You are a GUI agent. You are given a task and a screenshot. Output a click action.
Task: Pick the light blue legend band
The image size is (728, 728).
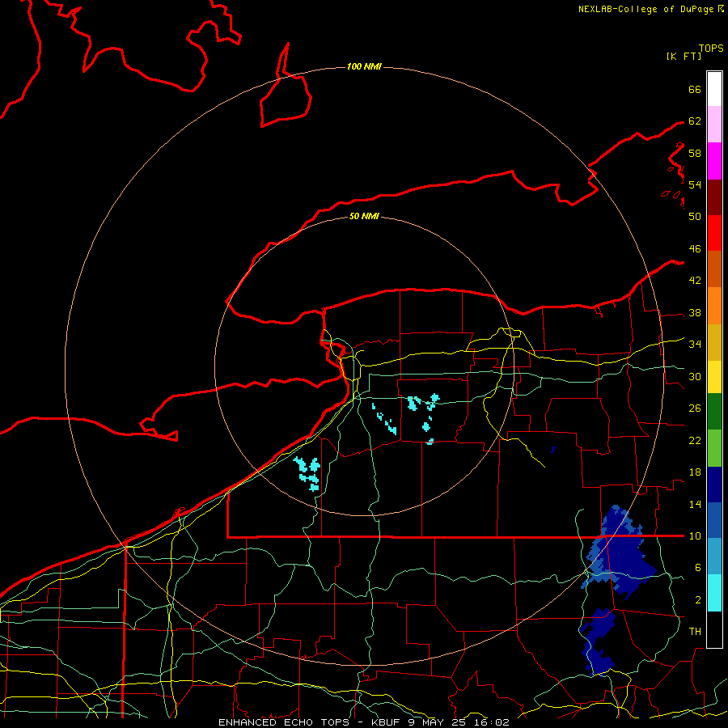(x=714, y=557)
